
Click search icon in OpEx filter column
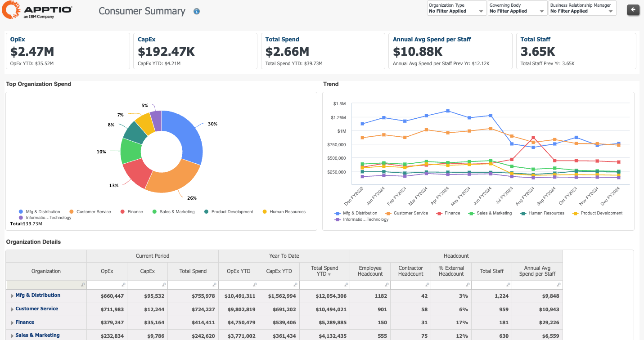123,285
